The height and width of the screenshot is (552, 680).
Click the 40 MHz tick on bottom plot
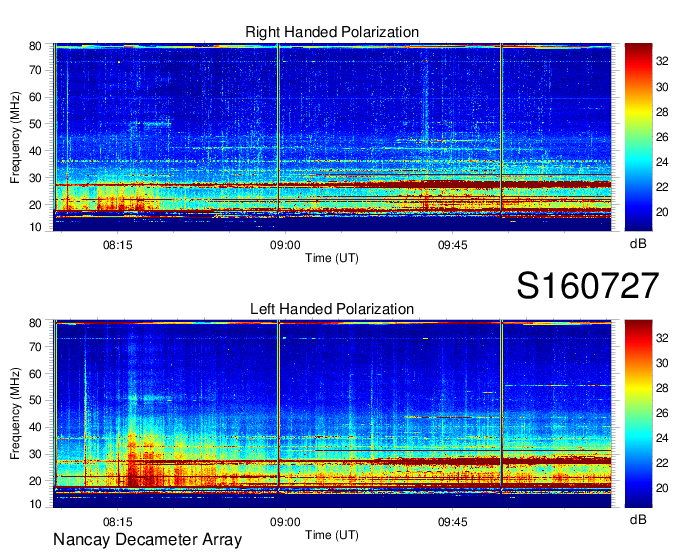[x=35, y=428]
